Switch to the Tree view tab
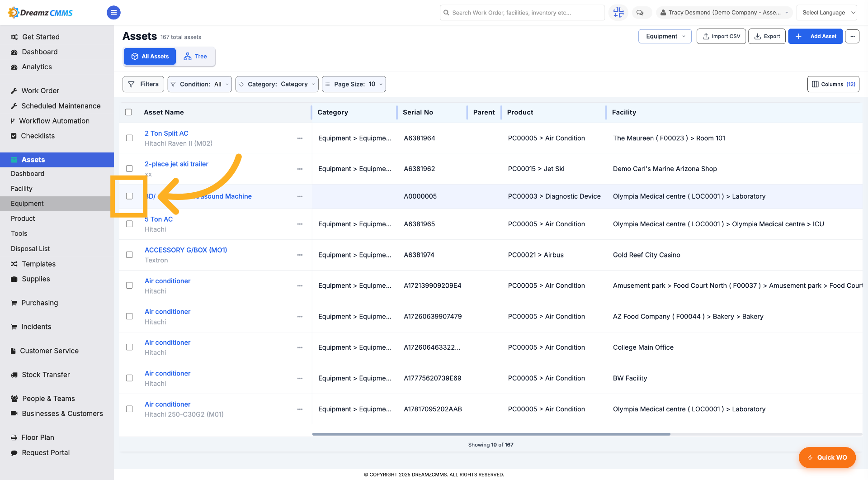The width and height of the screenshot is (868, 480). point(195,57)
